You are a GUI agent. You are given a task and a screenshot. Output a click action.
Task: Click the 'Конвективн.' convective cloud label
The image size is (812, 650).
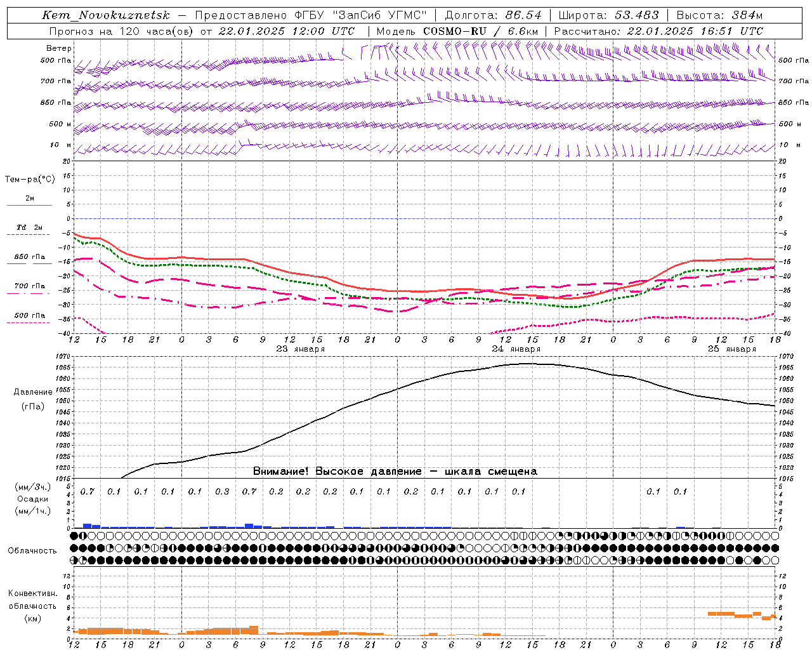(x=33, y=594)
